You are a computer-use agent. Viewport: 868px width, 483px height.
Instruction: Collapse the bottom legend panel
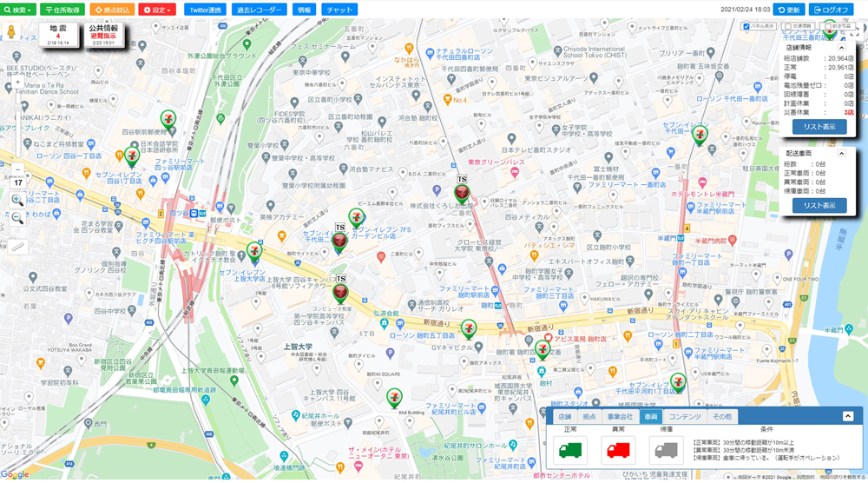coord(847,416)
